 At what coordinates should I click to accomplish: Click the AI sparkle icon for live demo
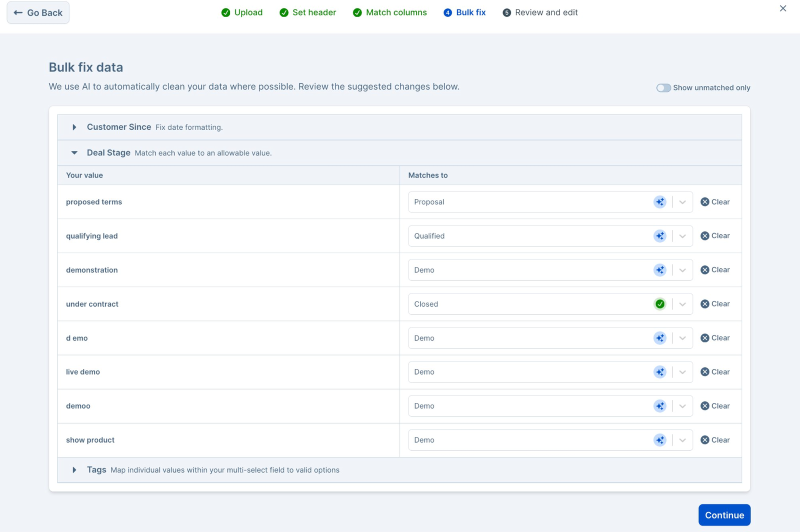pos(660,372)
